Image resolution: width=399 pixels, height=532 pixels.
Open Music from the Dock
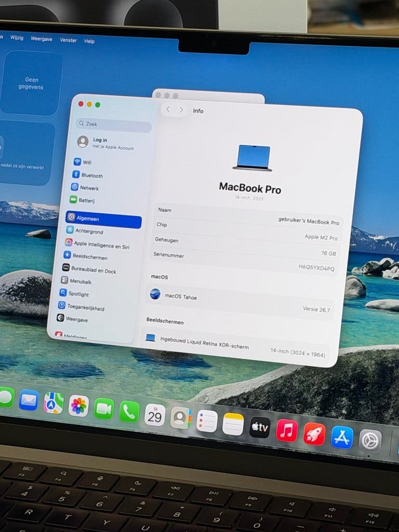click(x=287, y=431)
